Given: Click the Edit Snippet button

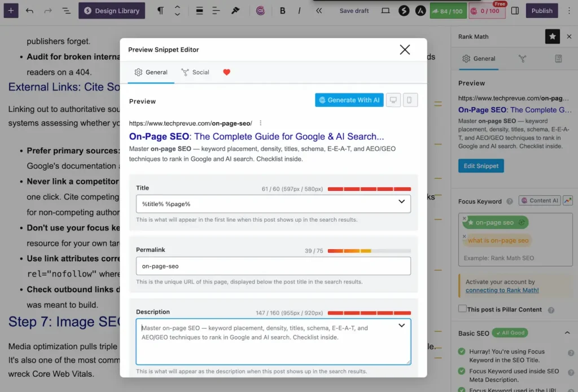Looking at the screenshot, I should click(481, 166).
